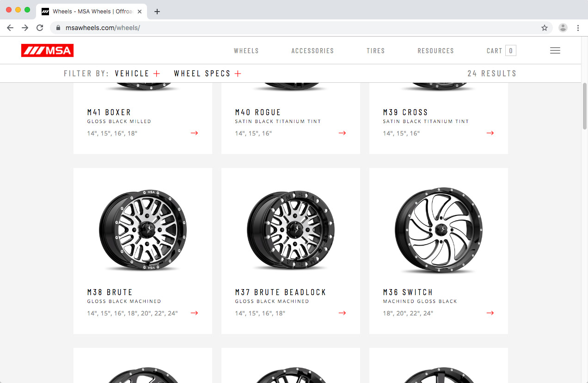Open the Accessories nav menu
This screenshot has width=588, height=383.
[312, 51]
